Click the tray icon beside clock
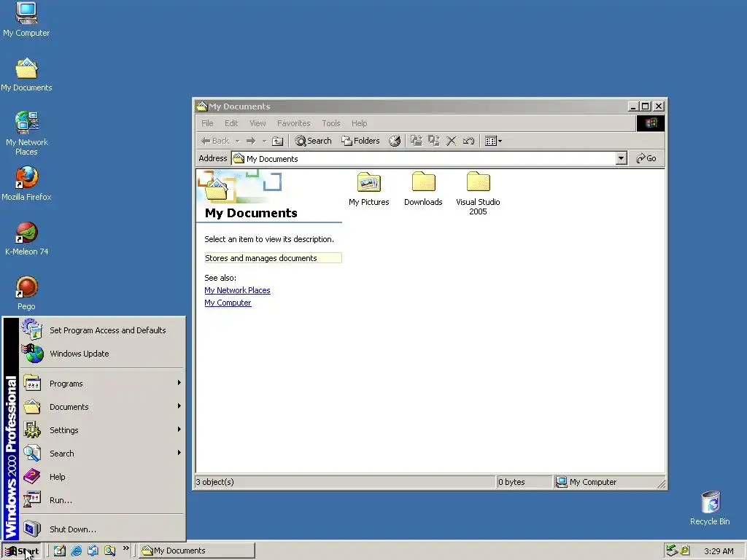Image resolution: width=747 pixels, height=560 pixels. coord(685,551)
